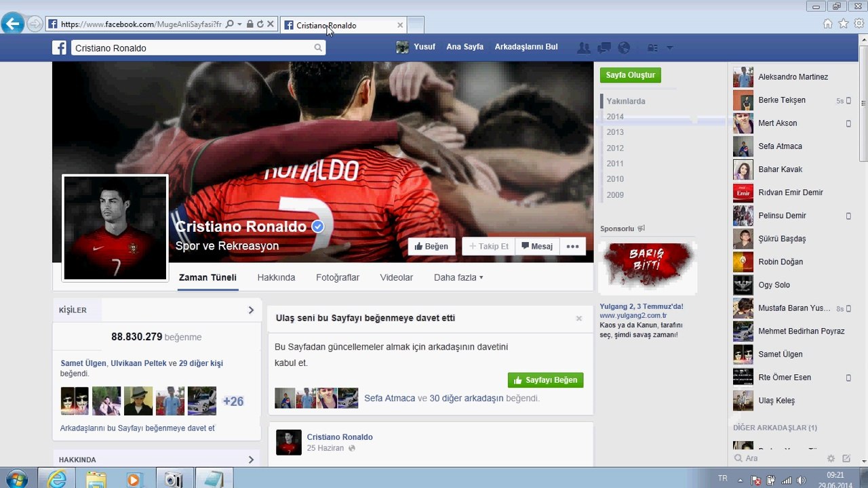Open Arkadaşlarını Bul
Screen dimensions: 868x488
click(x=526, y=47)
